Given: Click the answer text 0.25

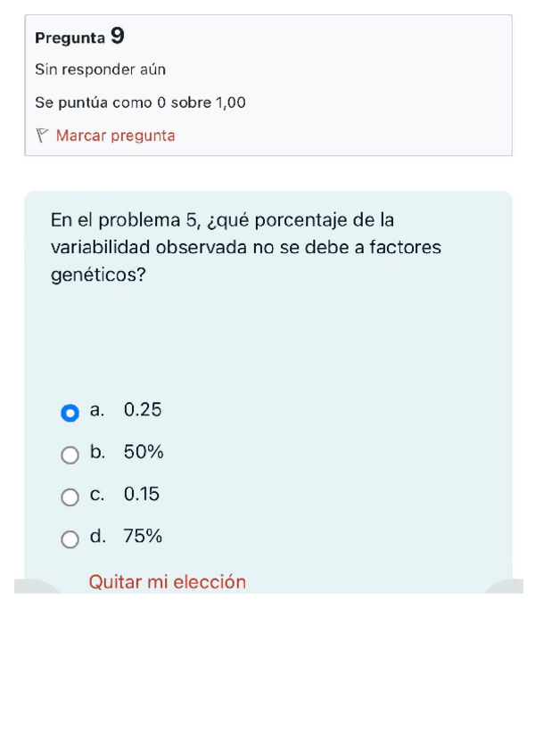Looking at the screenshot, I should pyautogui.click(x=143, y=410).
